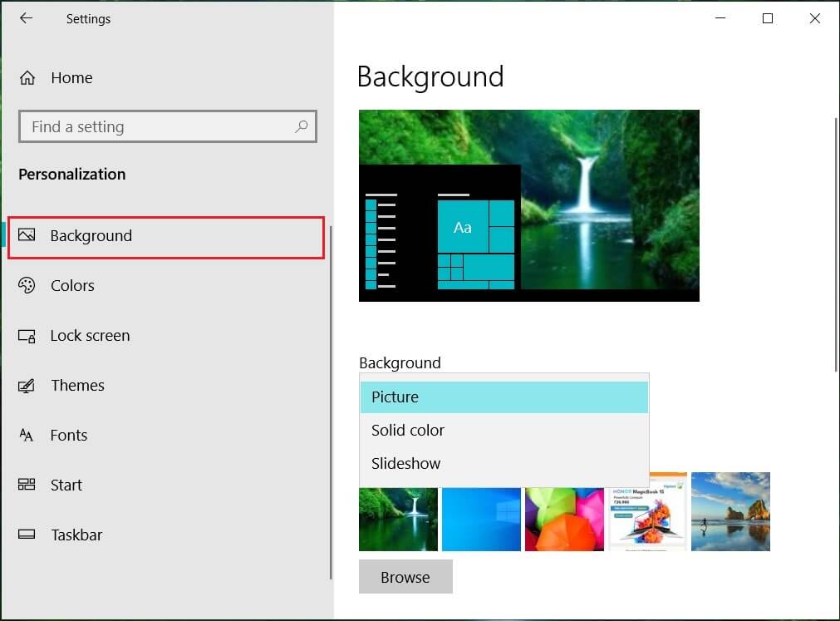This screenshot has height=621, width=840.
Task: Open the Home settings page
Action: click(x=71, y=78)
